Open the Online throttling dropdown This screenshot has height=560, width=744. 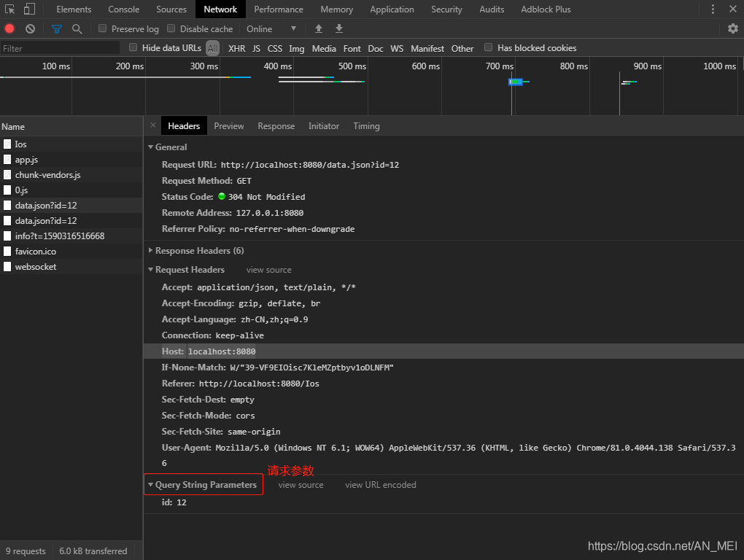point(271,29)
